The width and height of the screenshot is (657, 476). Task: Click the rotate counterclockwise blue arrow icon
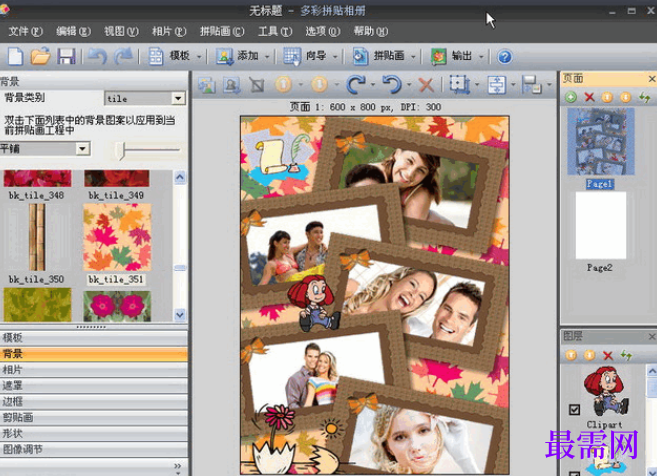(392, 85)
